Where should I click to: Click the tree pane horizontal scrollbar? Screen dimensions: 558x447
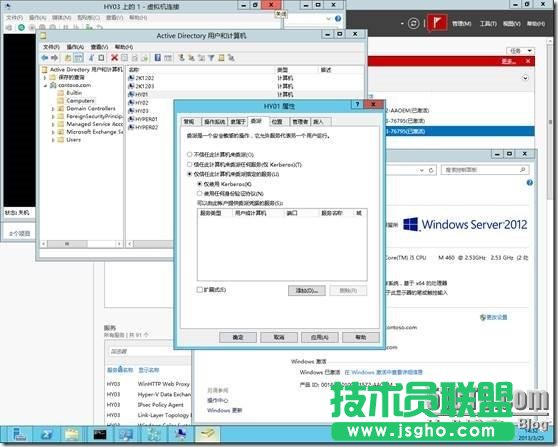pos(81,244)
